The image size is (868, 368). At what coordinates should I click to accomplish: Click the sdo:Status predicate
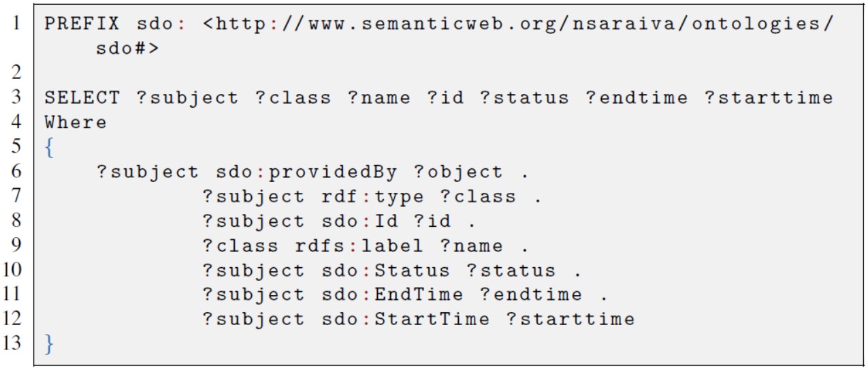385,271
